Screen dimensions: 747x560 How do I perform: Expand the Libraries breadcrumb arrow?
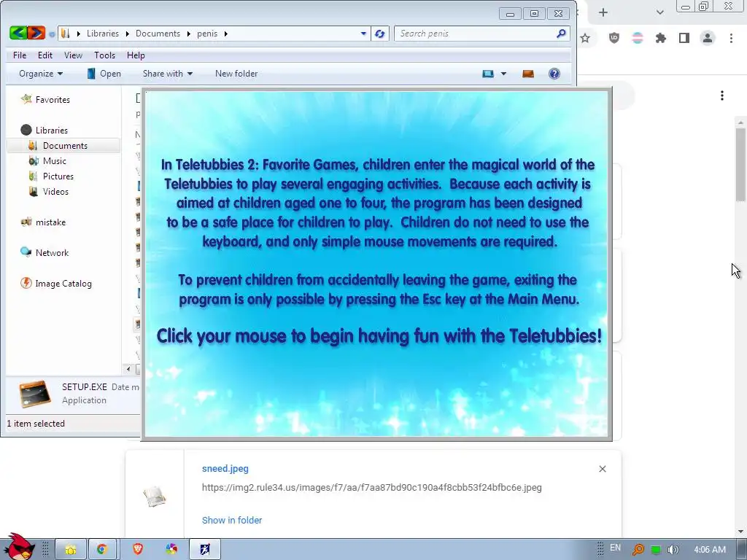click(127, 34)
